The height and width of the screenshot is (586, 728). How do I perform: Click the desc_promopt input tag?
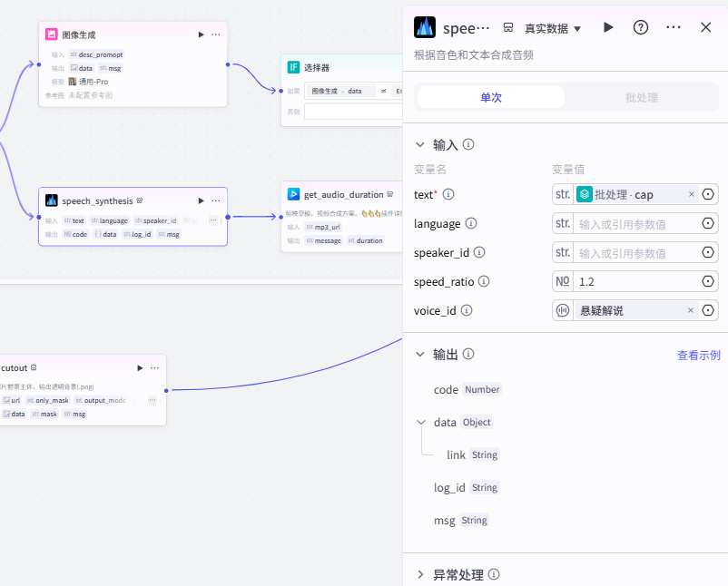click(96, 54)
